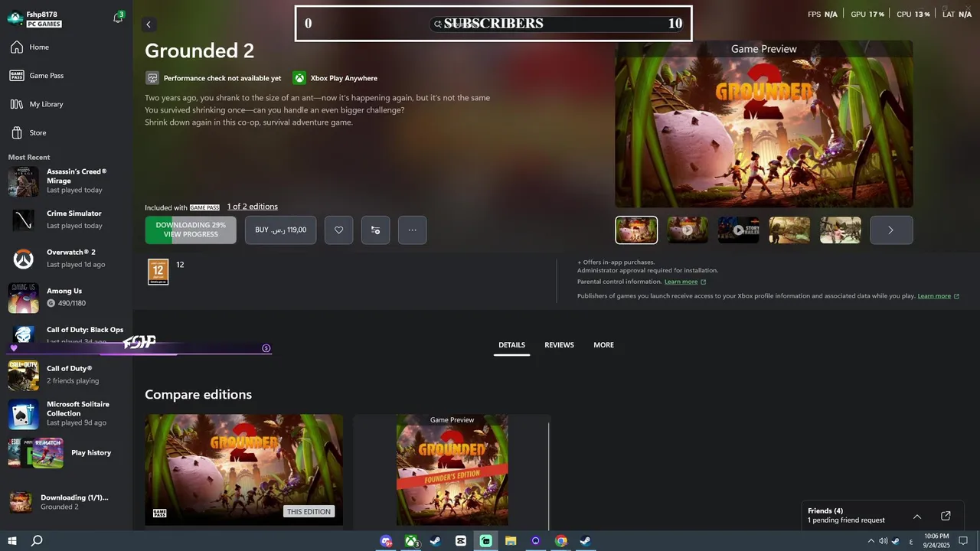Open Overwatch 2 from Most Recent

tap(66, 259)
